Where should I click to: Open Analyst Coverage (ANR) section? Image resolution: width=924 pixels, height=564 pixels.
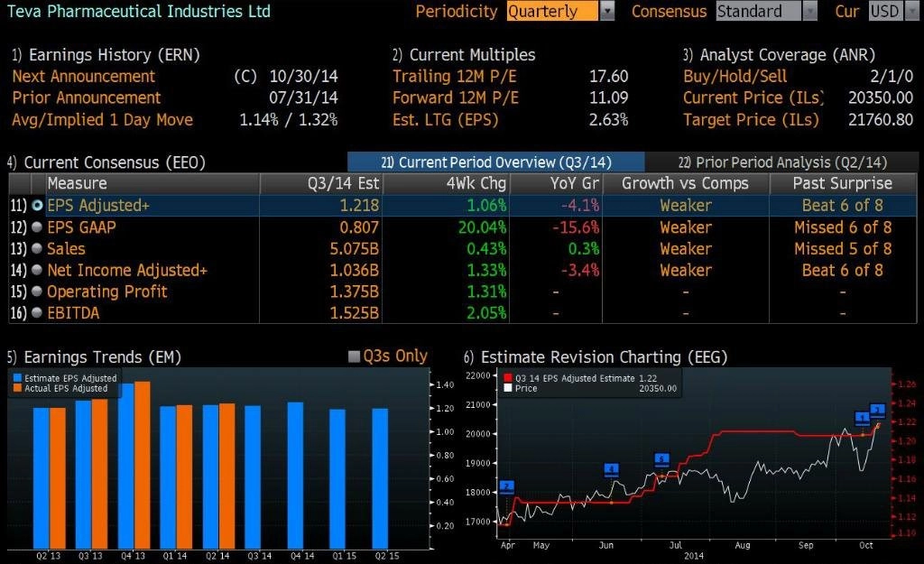coord(779,55)
